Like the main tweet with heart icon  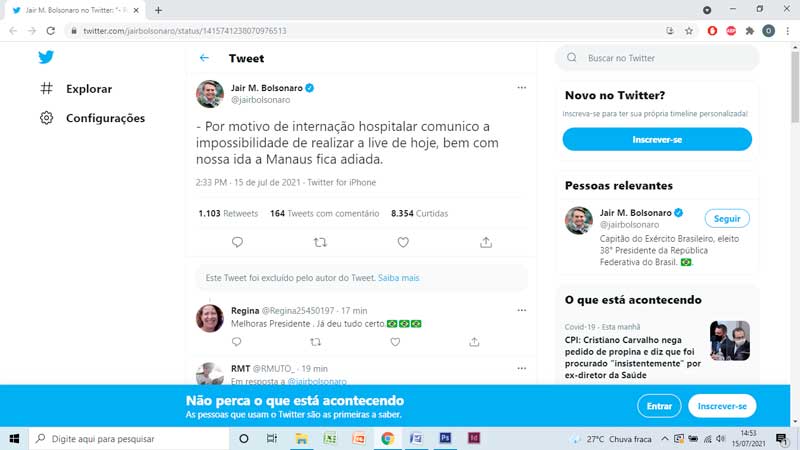pyautogui.click(x=403, y=242)
